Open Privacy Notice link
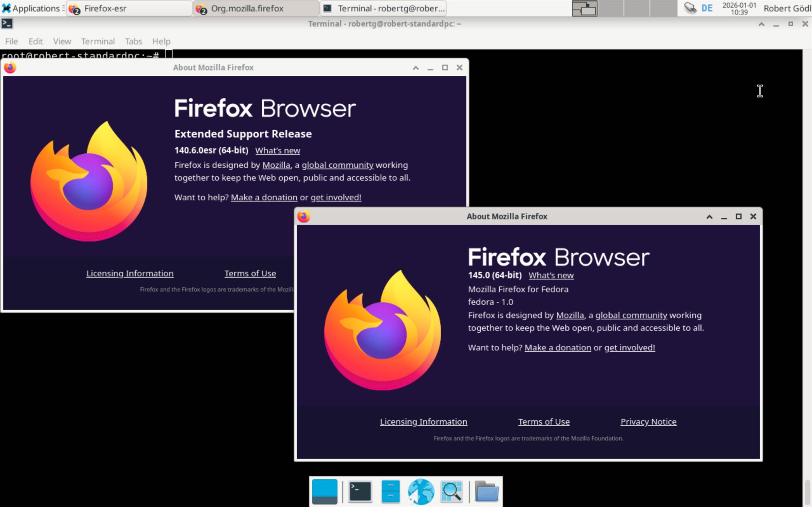Image resolution: width=812 pixels, height=507 pixels. (x=648, y=421)
